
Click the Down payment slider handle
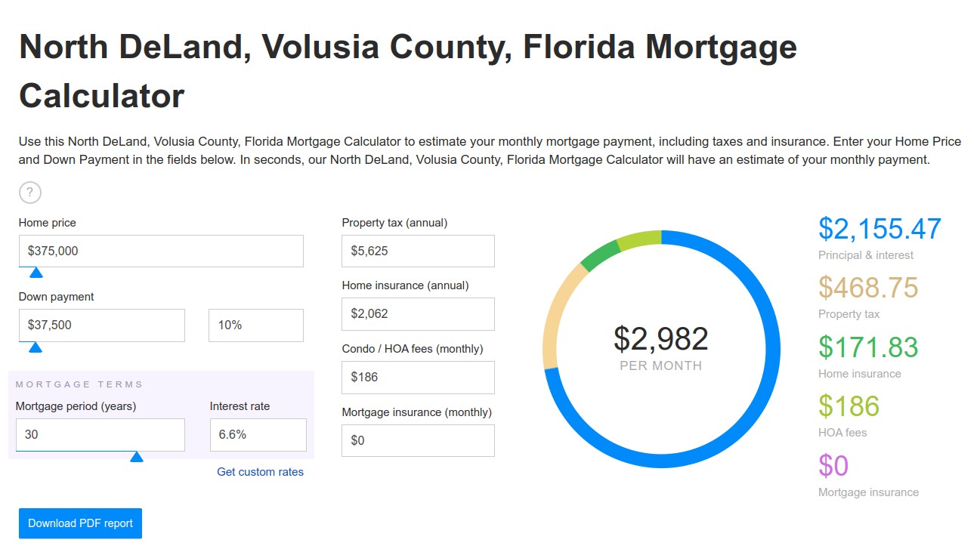click(36, 347)
